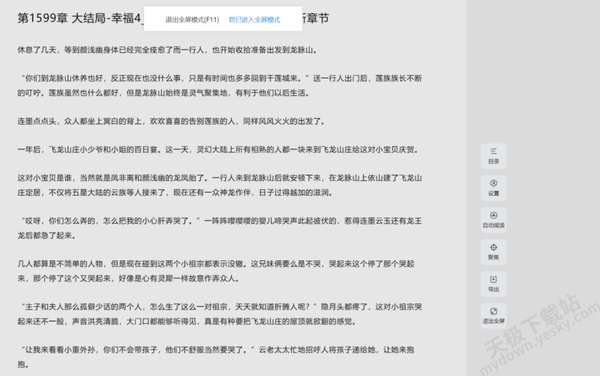The width and height of the screenshot is (600, 376).
Task: Click the paragraph beginning 几人都算是不简单的人物
Action: coord(216,271)
